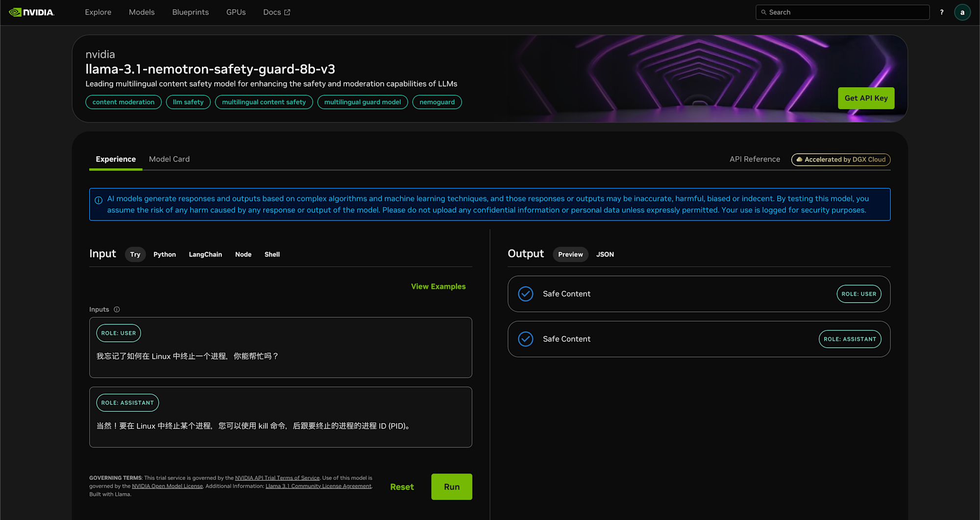This screenshot has height=520, width=980.
Task: Switch output view to JSON
Action: [x=605, y=254]
